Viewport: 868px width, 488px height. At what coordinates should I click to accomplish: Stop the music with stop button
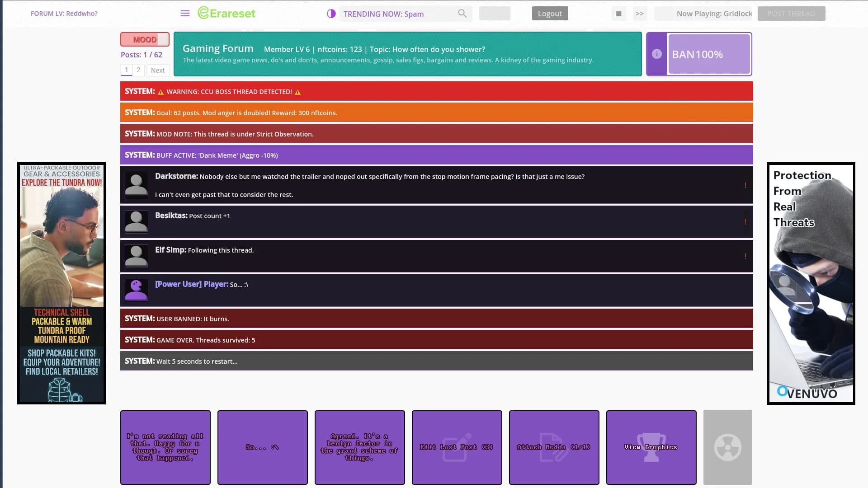(618, 14)
